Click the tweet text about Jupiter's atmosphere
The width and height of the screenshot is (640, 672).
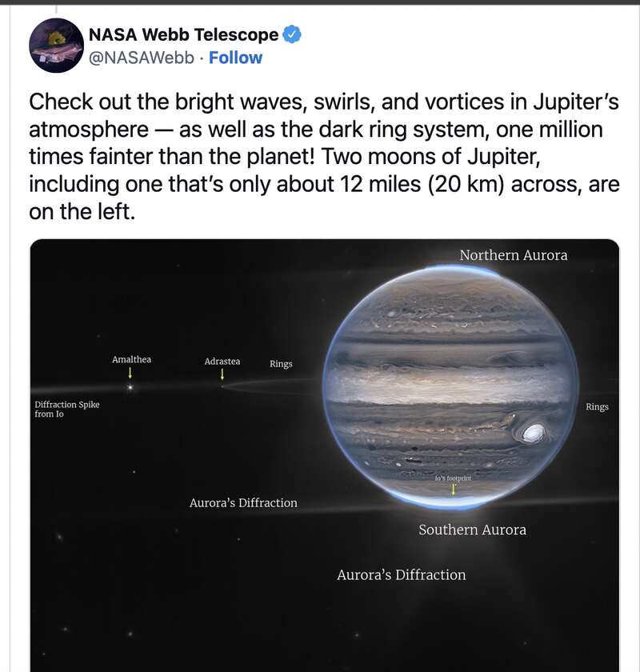(324, 157)
